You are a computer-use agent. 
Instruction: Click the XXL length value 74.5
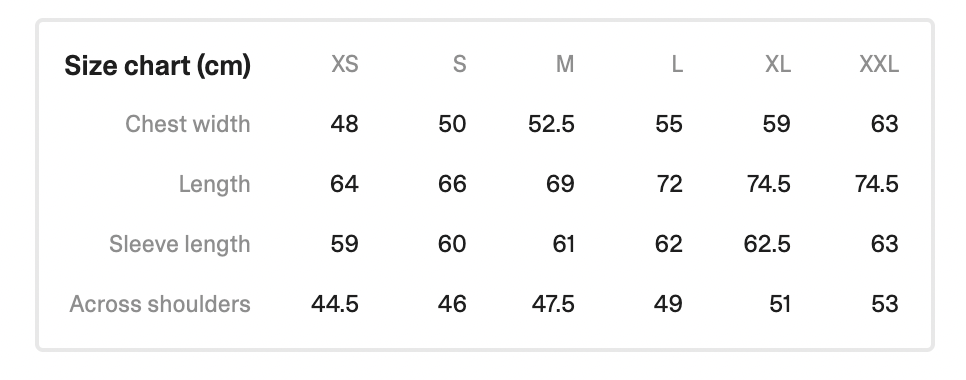[x=877, y=184]
